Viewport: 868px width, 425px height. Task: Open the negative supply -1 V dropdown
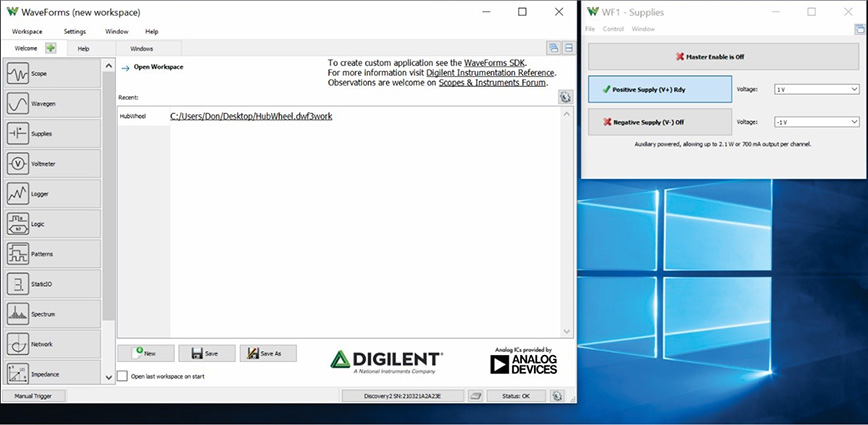click(x=817, y=122)
